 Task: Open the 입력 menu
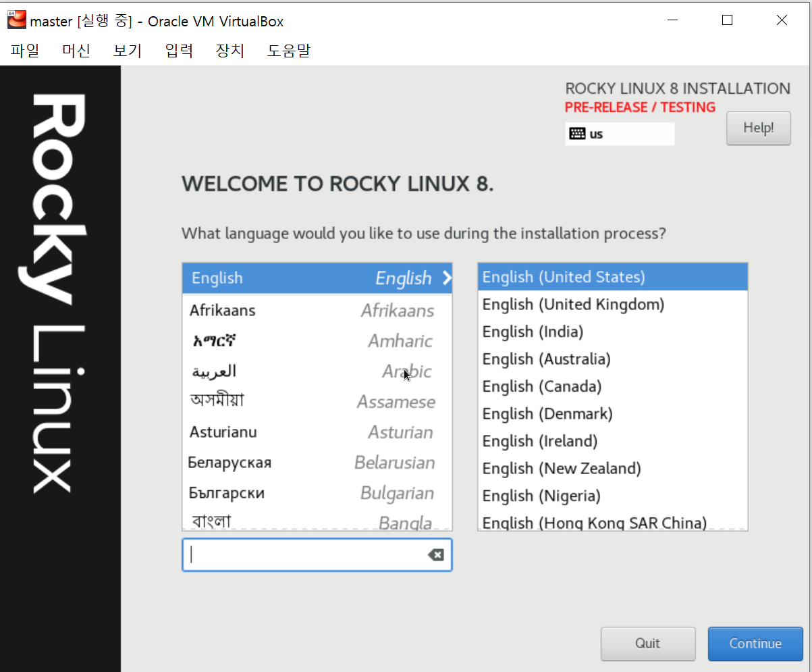179,51
